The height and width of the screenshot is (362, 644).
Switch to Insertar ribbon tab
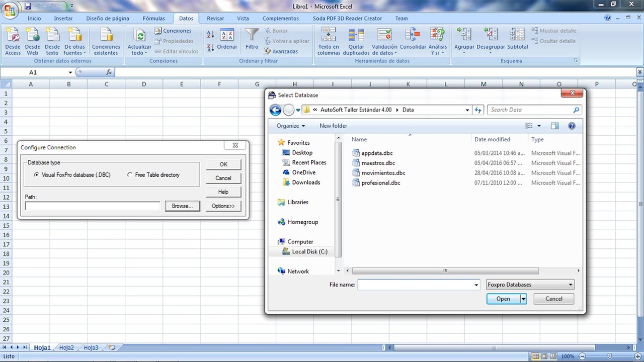63,18
